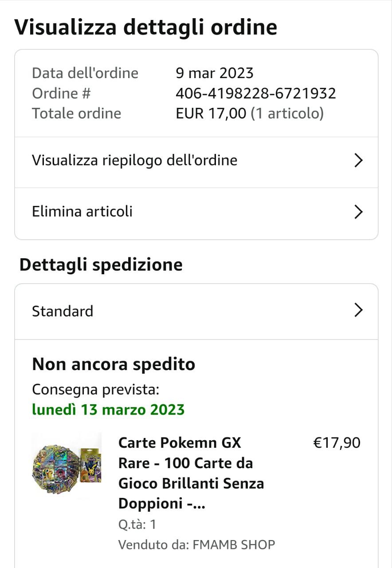Click the order total EUR 17,00
This screenshot has height=568, width=392.
[211, 114]
